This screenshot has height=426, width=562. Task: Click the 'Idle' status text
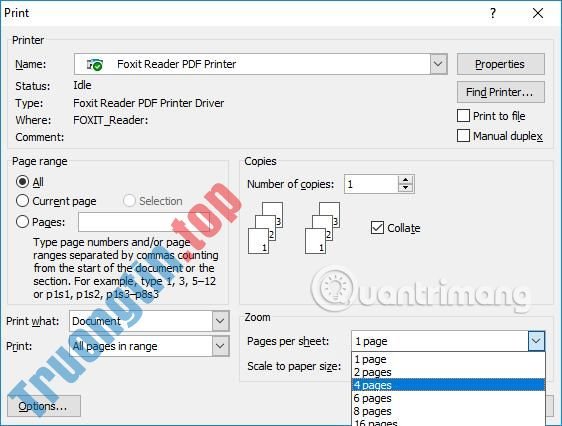point(82,85)
